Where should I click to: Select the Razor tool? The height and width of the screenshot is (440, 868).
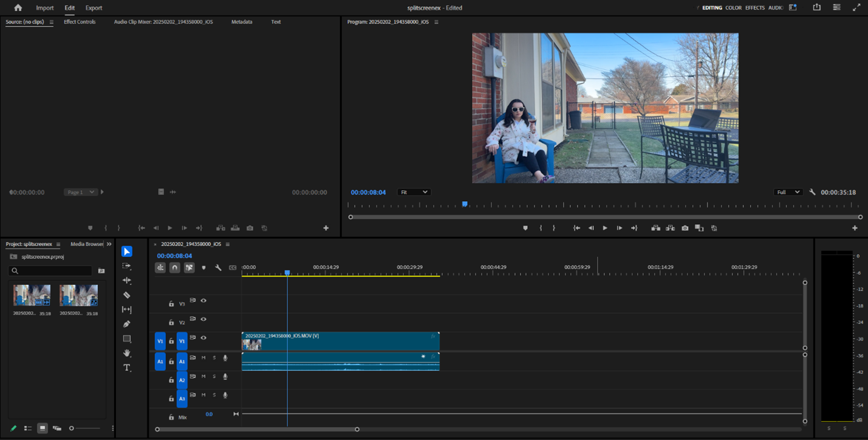[126, 295]
